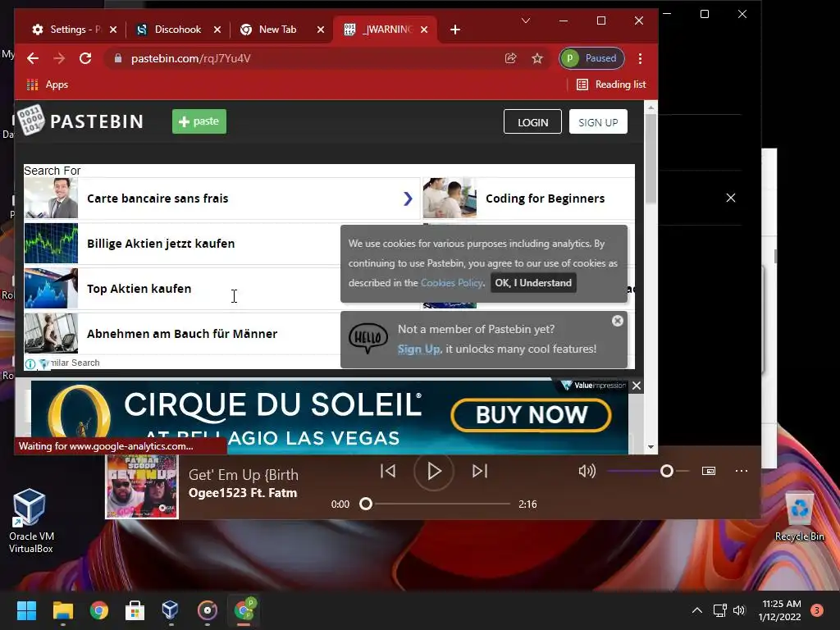
Task: Open the Windows Start menu
Action: click(26, 610)
